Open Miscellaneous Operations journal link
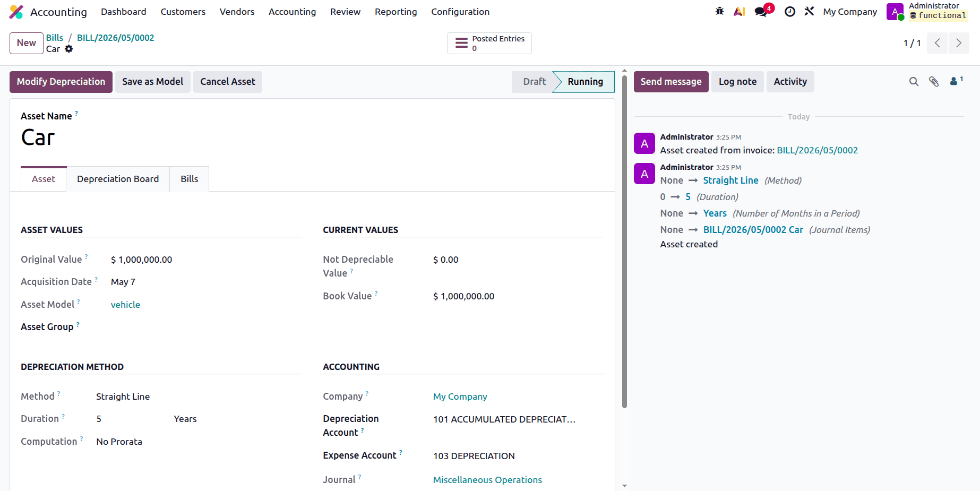Image resolution: width=980 pixels, height=491 pixels. pos(487,480)
